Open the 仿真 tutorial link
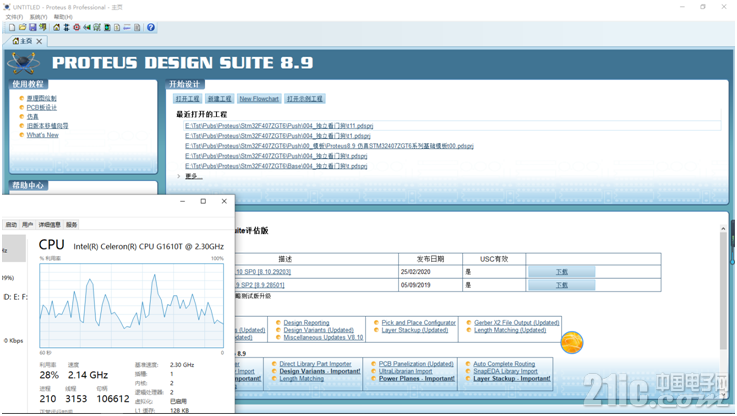Screen dimensions: 737x416 point(32,117)
